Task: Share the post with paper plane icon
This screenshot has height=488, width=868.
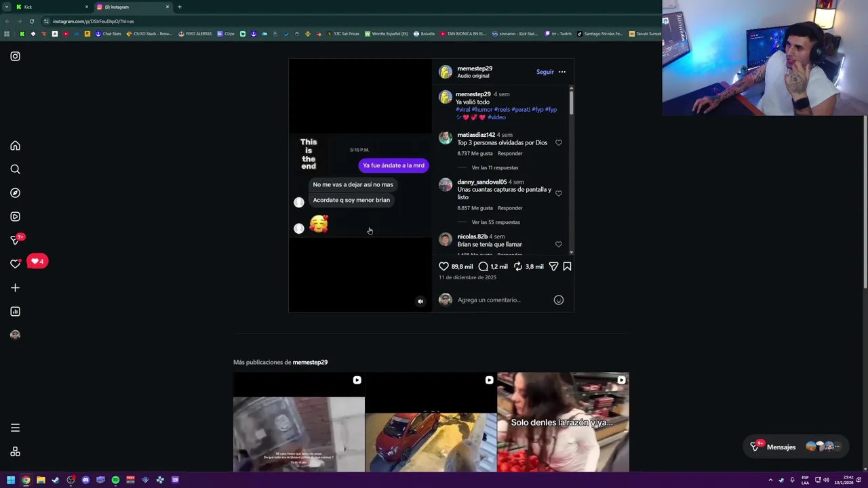Action: 553,266
